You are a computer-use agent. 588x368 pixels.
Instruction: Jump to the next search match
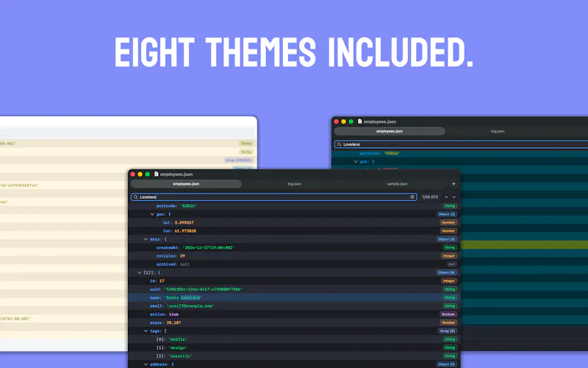pyautogui.click(x=454, y=197)
